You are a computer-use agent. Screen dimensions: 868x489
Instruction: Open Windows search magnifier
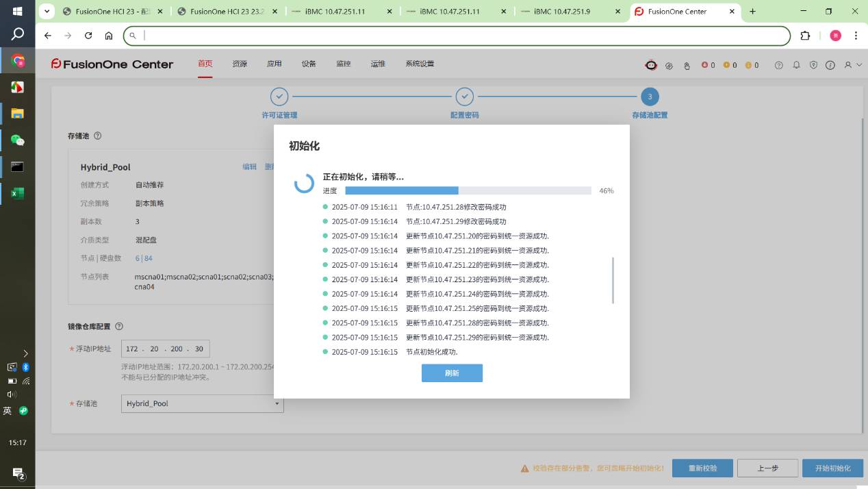pos(18,34)
